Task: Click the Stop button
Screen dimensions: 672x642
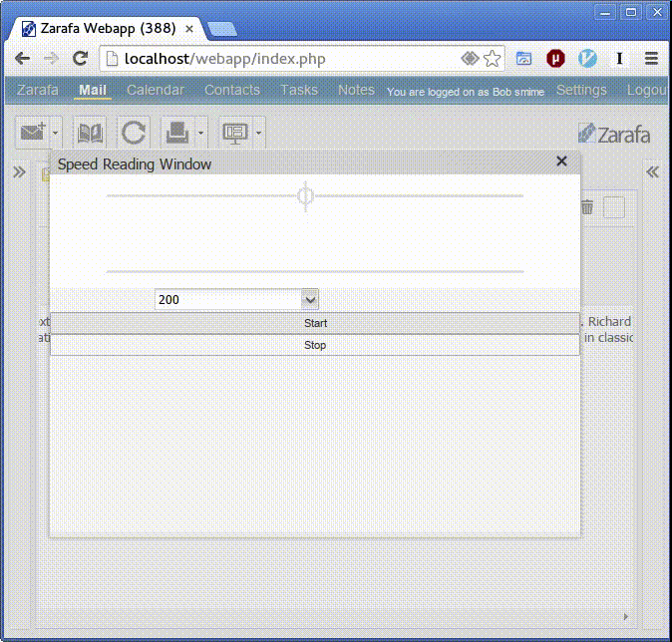Action: (x=315, y=345)
